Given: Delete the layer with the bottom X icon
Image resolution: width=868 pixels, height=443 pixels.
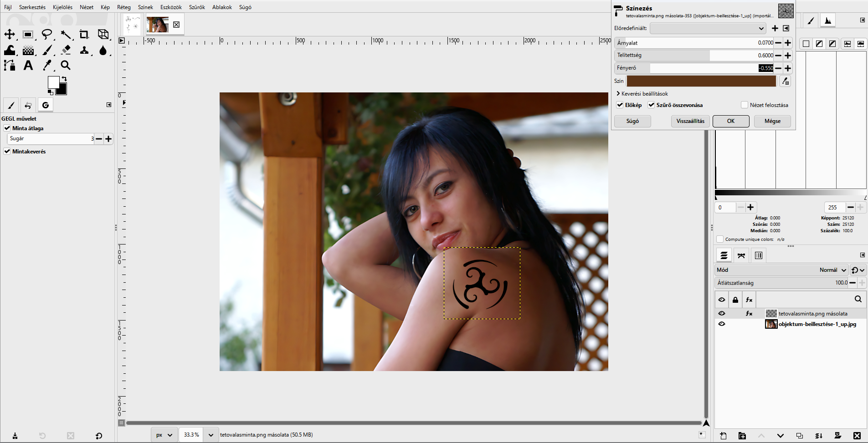Looking at the screenshot, I should pyautogui.click(x=857, y=436).
